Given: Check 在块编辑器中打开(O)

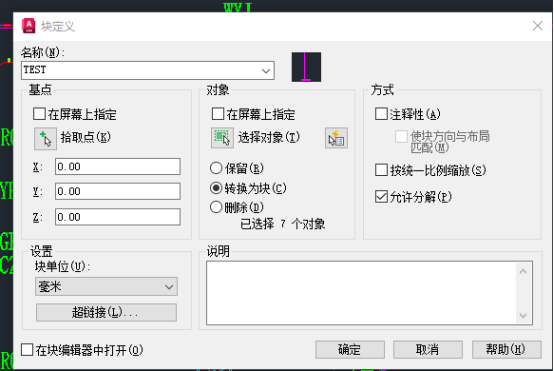Looking at the screenshot, I should [x=27, y=350].
